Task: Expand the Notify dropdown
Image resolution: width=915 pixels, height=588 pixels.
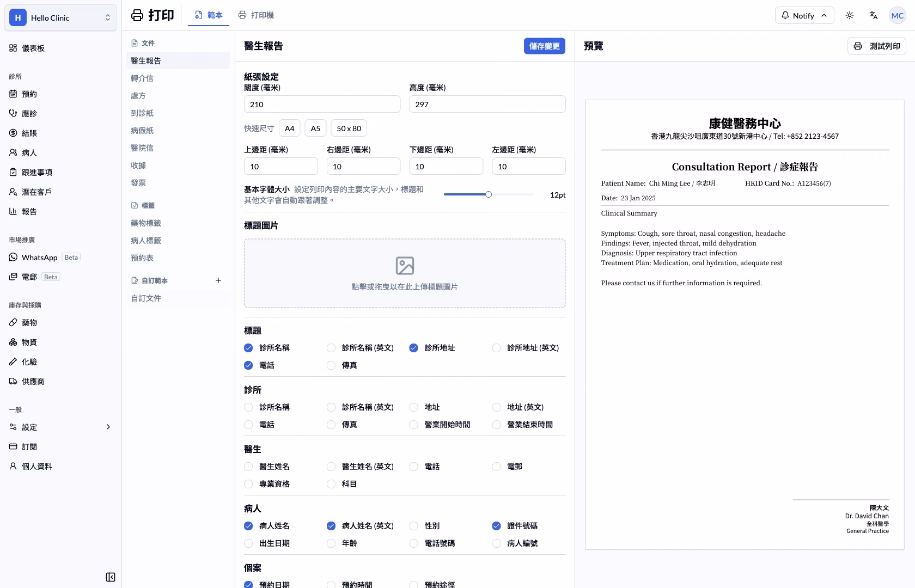Action: 804,15
